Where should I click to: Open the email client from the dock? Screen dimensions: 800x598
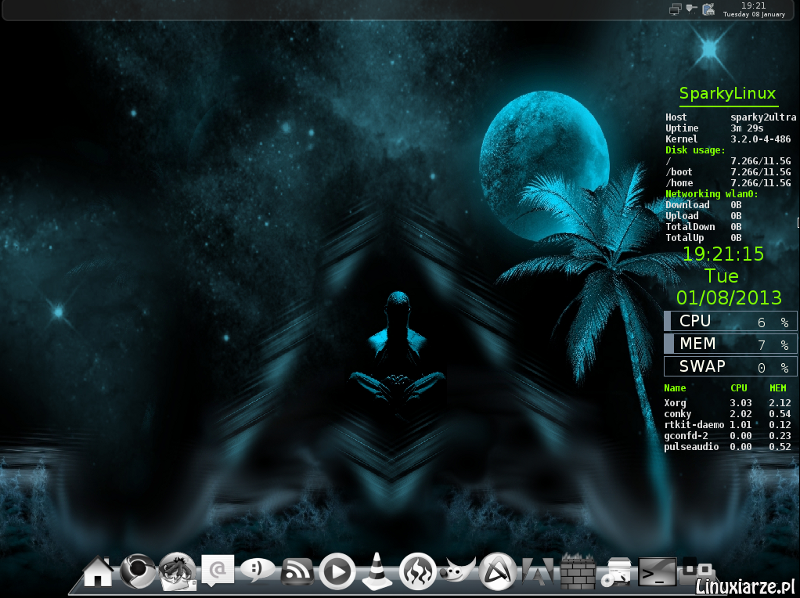tap(175, 570)
